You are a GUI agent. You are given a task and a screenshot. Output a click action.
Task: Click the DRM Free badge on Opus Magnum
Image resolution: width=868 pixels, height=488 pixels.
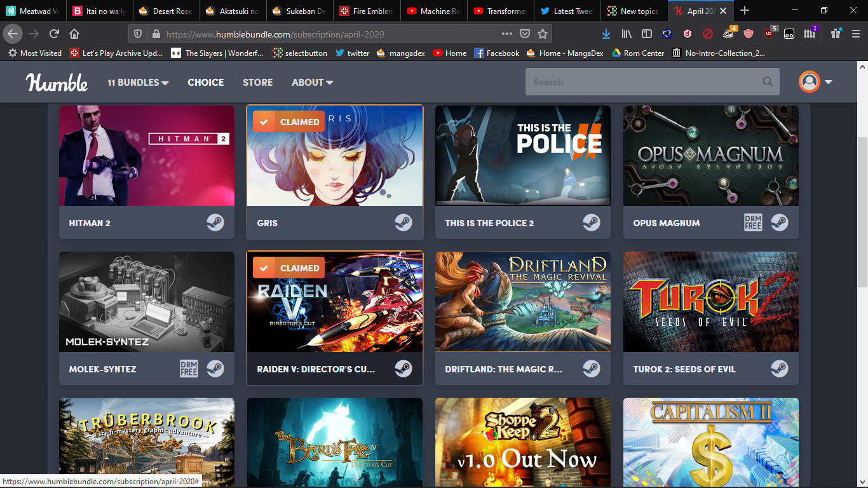coord(753,223)
